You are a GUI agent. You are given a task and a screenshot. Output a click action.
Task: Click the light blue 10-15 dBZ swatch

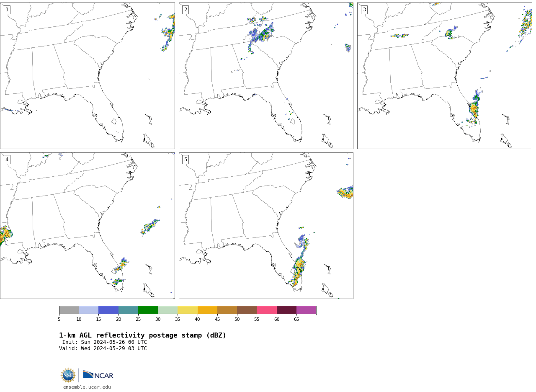tap(88, 310)
